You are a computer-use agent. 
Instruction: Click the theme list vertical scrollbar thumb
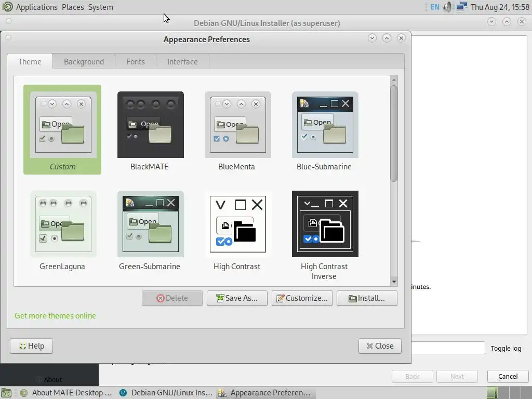394,134
